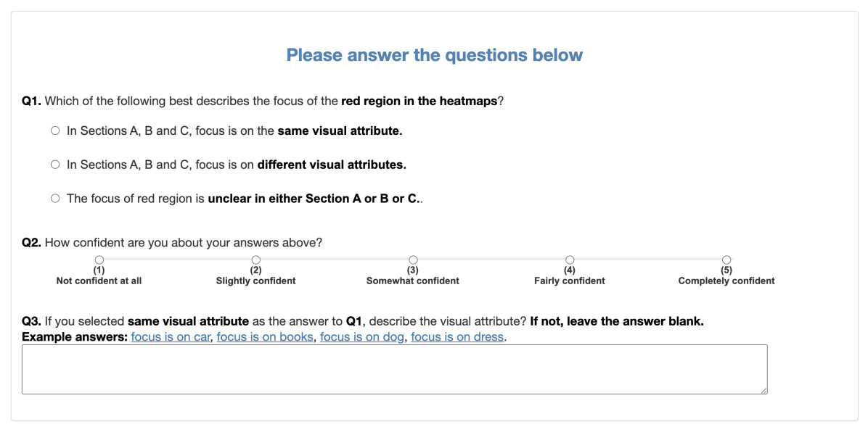Click the confidence scale track between (1) and (2)
This screenshot has height=427, width=868.
tap(177, 259)
